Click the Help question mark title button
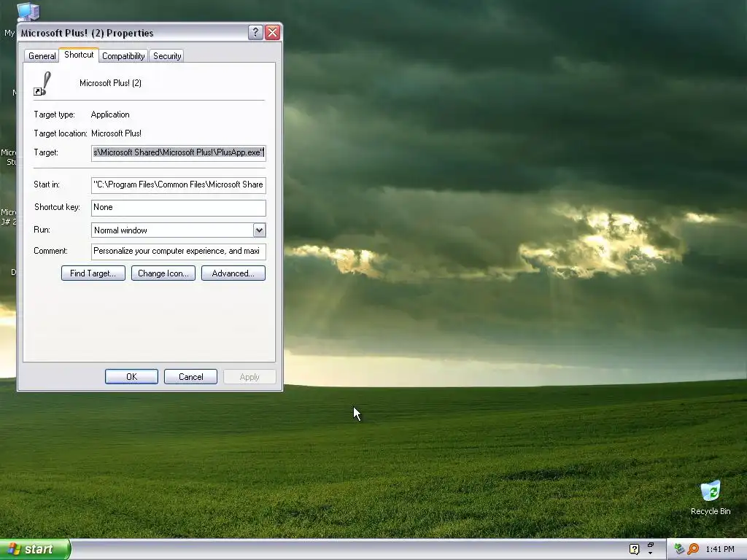 (255, 32)
